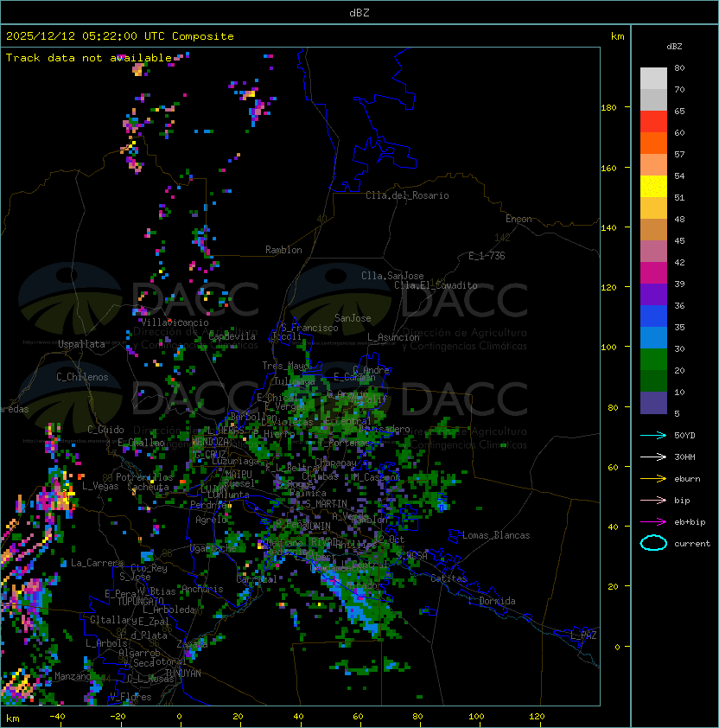
Task: Click the timestamp '2025/12/12 05:22:00 UTC Composite'
Action: pyautogui.click(x=120, y=36)
